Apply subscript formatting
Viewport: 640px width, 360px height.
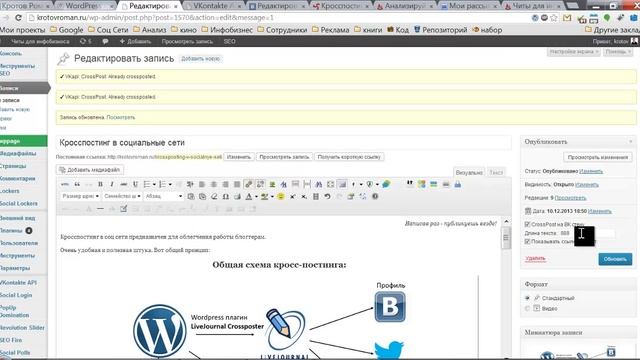pos(304,197)
